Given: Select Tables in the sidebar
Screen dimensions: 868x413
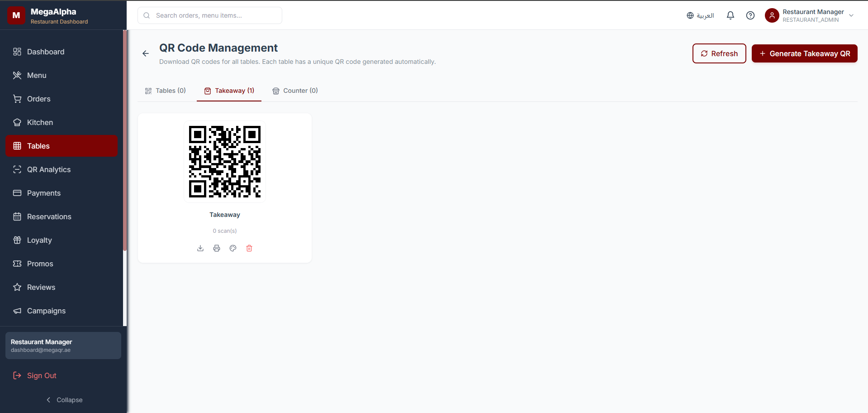Looking at the screenshot, I should pyautogui.click(x=62, y=146).
